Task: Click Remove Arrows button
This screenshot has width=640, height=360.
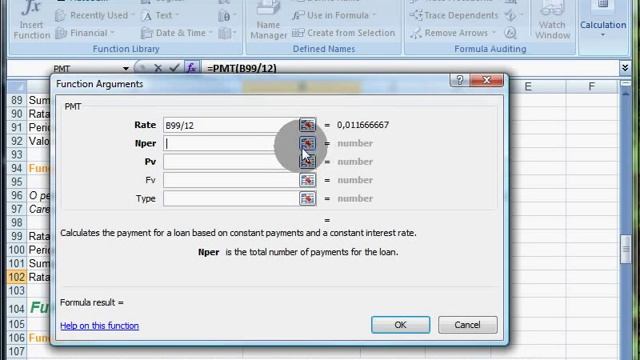Action: click(453, 33)
